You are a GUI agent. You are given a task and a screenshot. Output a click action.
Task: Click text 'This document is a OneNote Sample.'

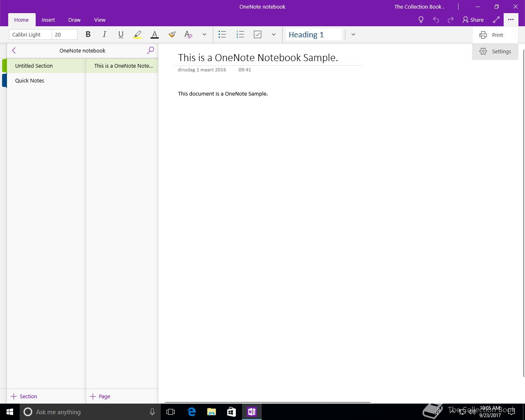(x=223, y=94)
